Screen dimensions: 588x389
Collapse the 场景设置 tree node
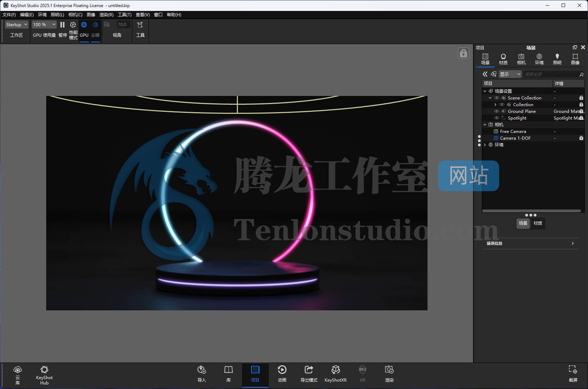[x=485, y=91]
